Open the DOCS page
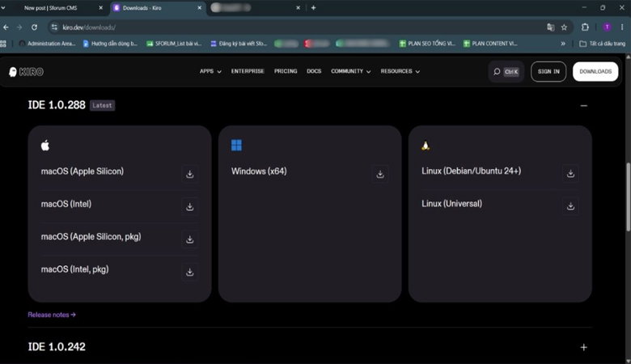Image resolution: width=631 pixels, height=364 pixels. pyautogui.click(x=314, y=71)
